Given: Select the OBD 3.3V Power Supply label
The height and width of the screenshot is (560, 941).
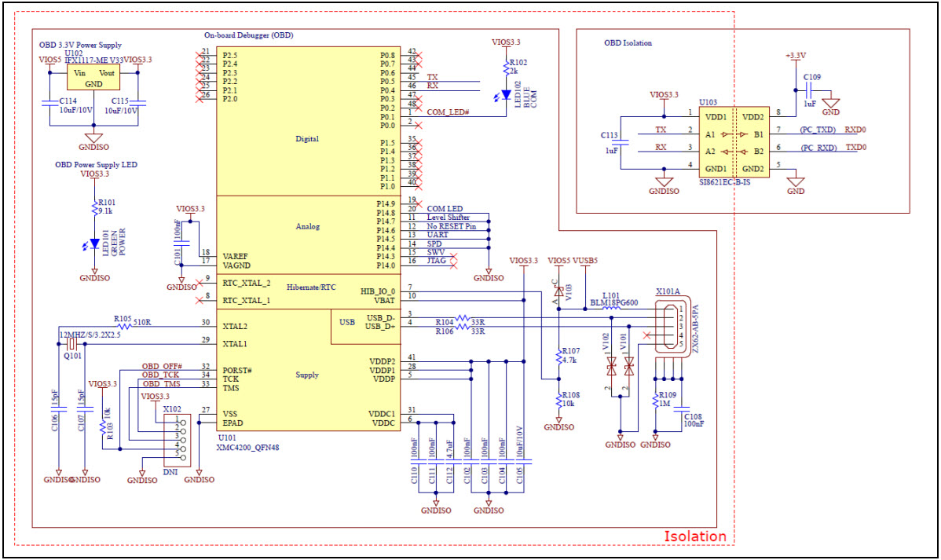Looking at the screenshot, I should coord(82,45).
